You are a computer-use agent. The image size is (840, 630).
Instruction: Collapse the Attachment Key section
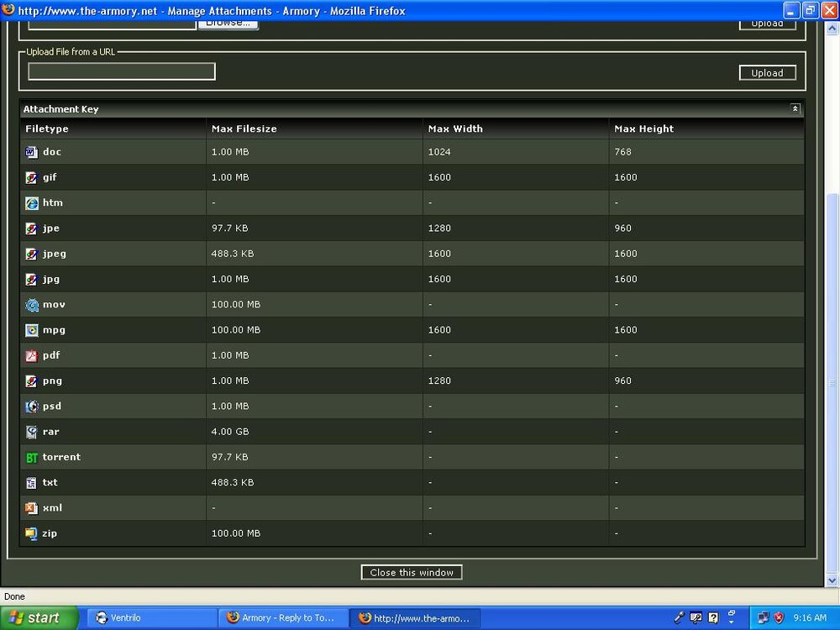[x=795, y=108]
